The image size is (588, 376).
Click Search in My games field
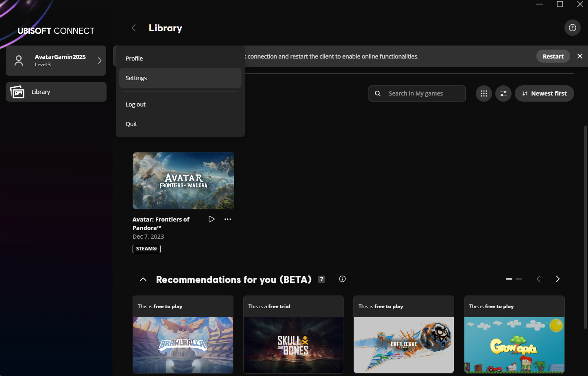click(417, 93)
